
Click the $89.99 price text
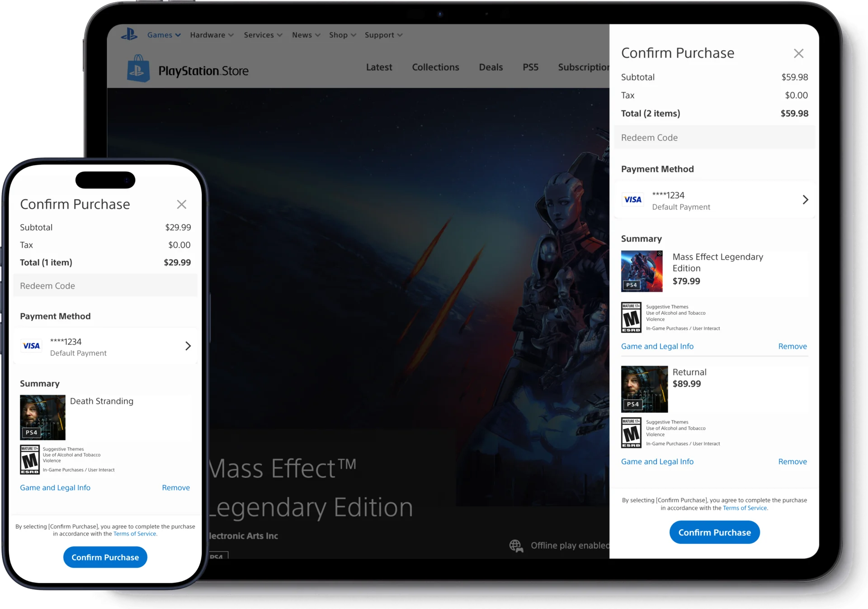pos(687,384)
